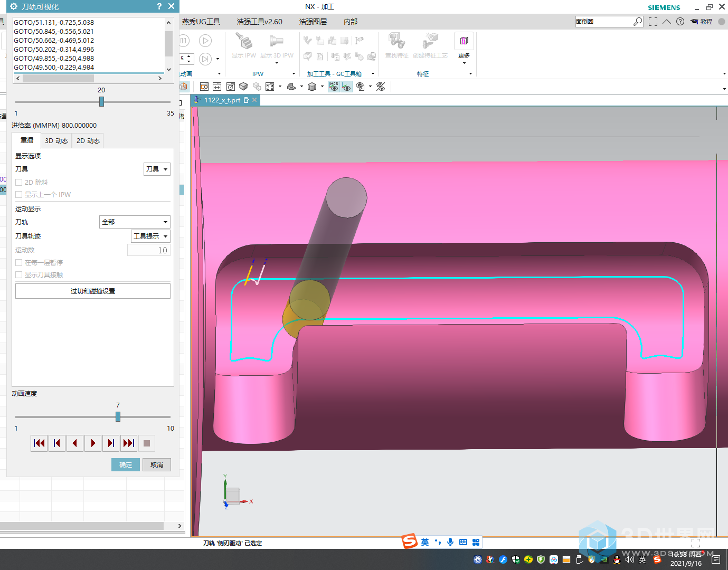Open the 浩强工具v2.60 menu
The image size is (728, 570).
coord(260,22)
